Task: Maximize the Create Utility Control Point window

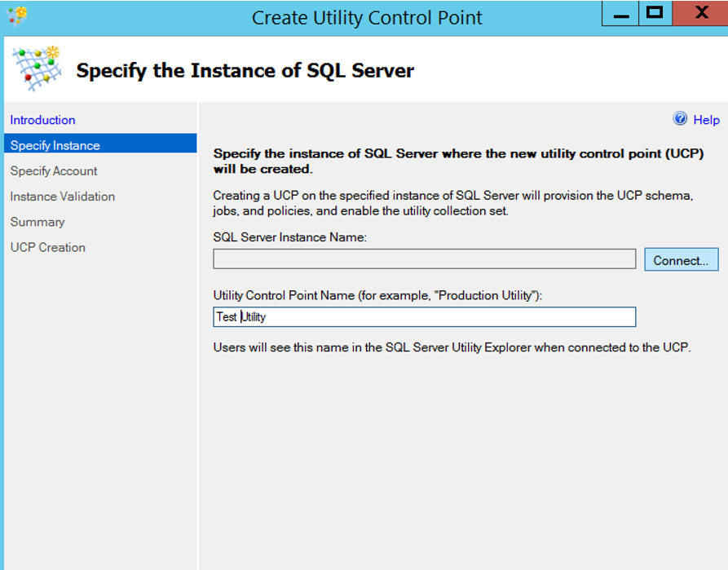Action: click(x=655, y=13)
